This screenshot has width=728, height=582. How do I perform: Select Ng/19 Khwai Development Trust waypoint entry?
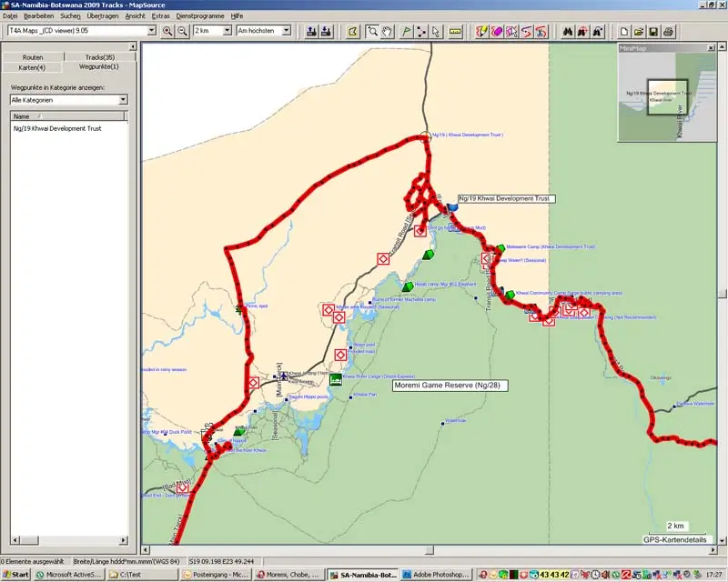[57, 128]
